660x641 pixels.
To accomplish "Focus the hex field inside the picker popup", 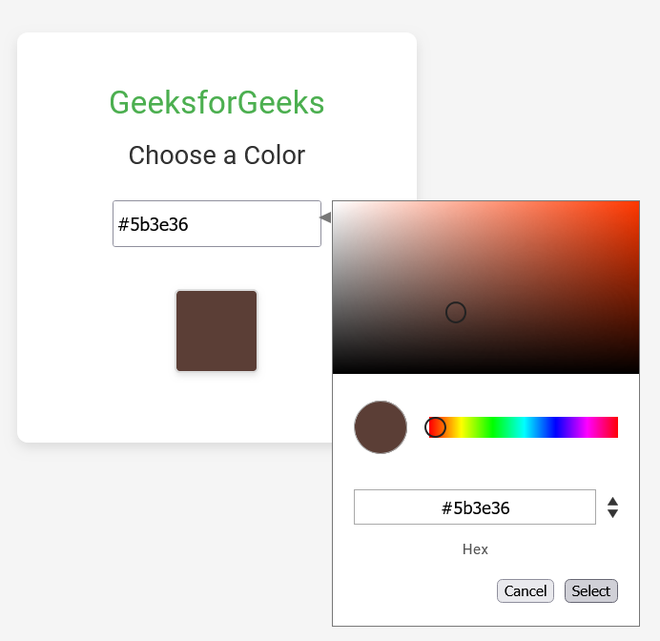I will [475, 507].
